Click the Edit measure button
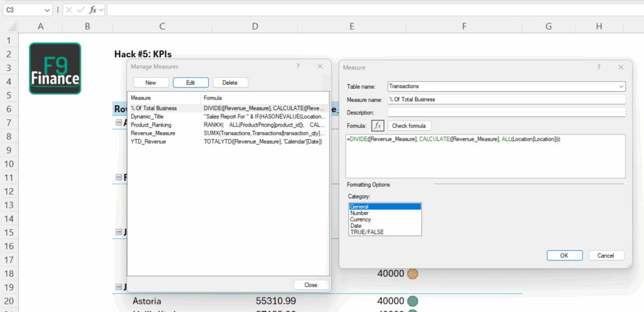This screenshot has height=312, width=644. pyautogui.click(x=191, y=82)
